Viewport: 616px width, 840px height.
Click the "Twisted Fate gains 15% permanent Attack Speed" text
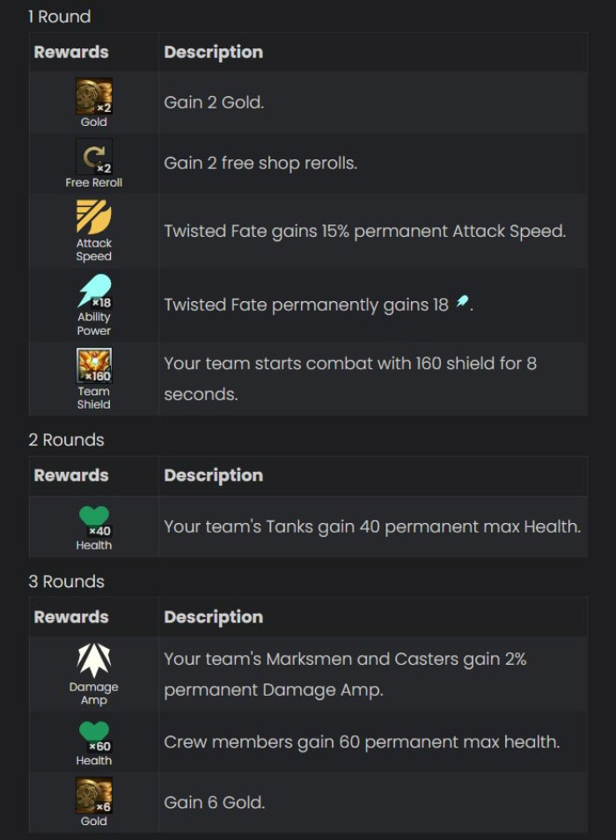pos(364,232)
